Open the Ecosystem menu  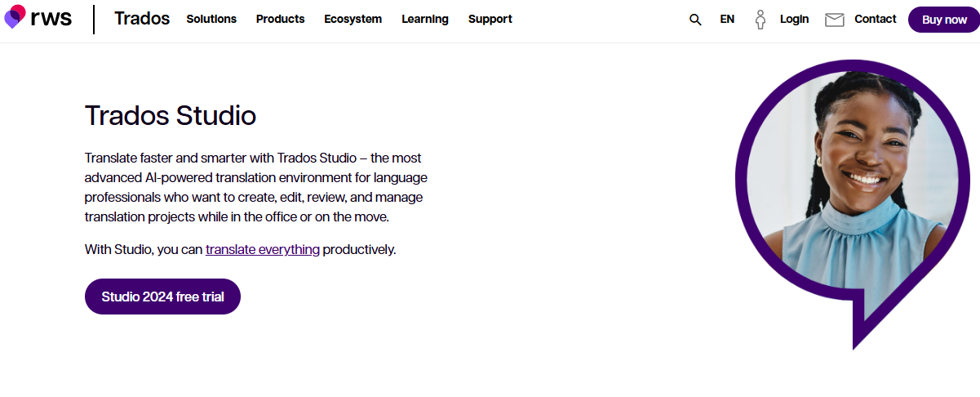coord(353,19)
